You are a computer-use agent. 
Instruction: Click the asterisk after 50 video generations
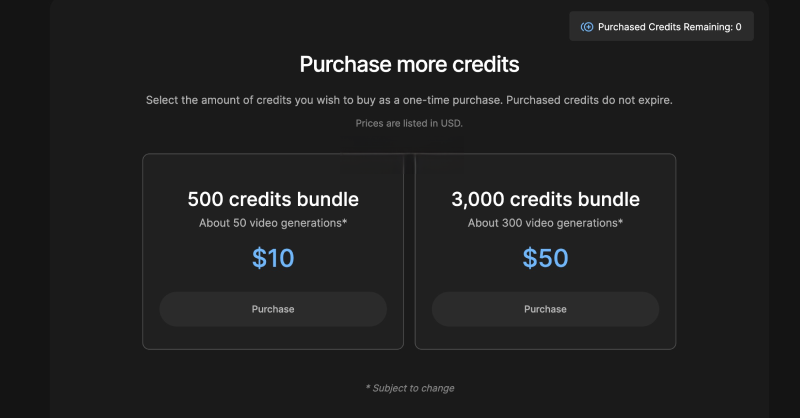click(x=345, y=221)
